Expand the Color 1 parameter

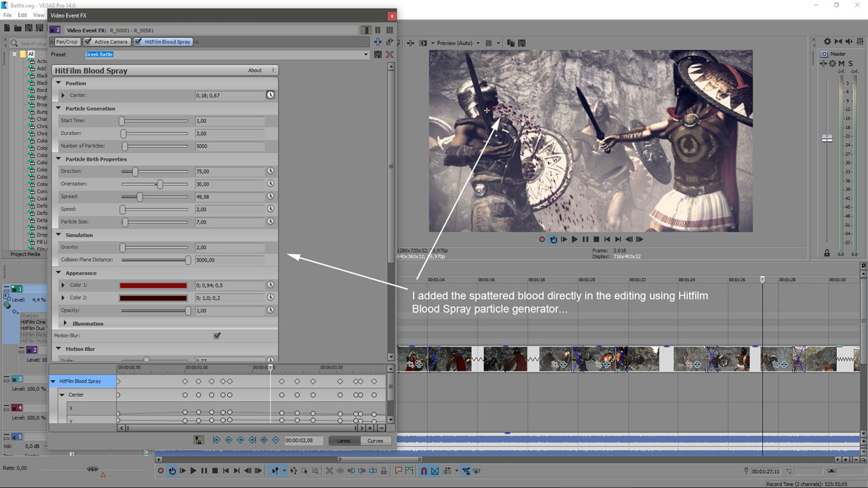point(64,285)
